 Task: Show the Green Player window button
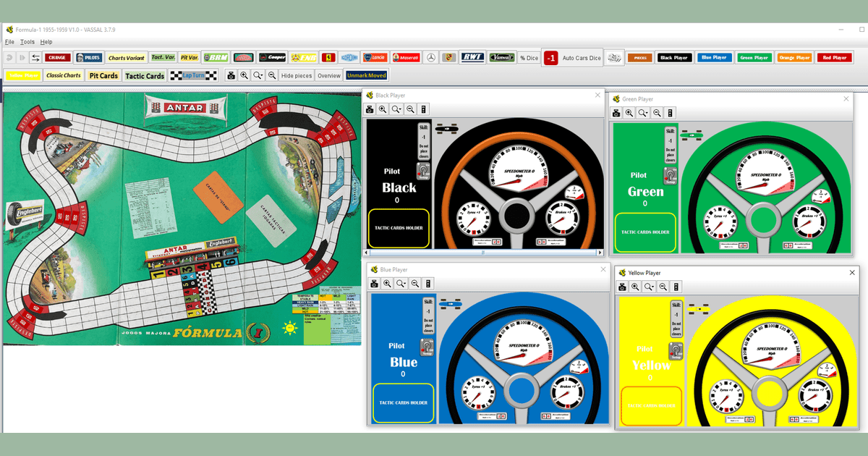click(x=754, y=57)
